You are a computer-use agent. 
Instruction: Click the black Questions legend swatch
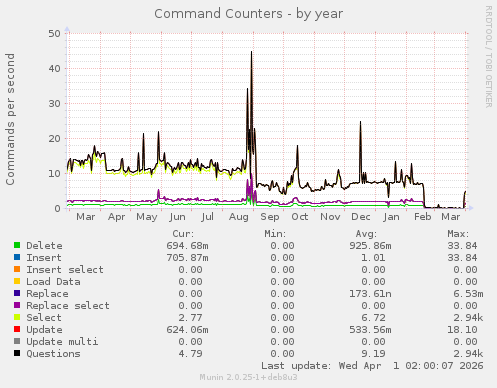point(17,353)
